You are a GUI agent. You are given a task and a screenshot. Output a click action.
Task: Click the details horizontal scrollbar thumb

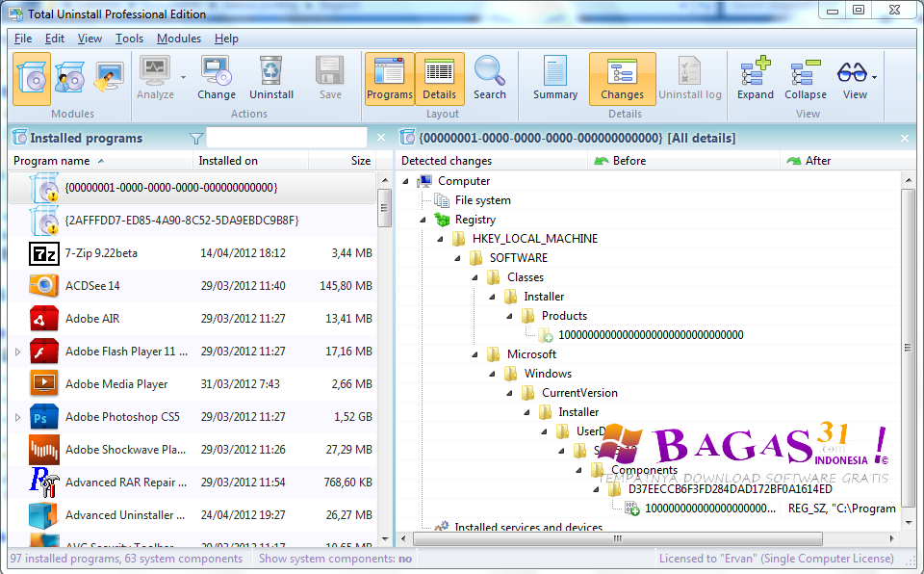(x=618, y=538)
